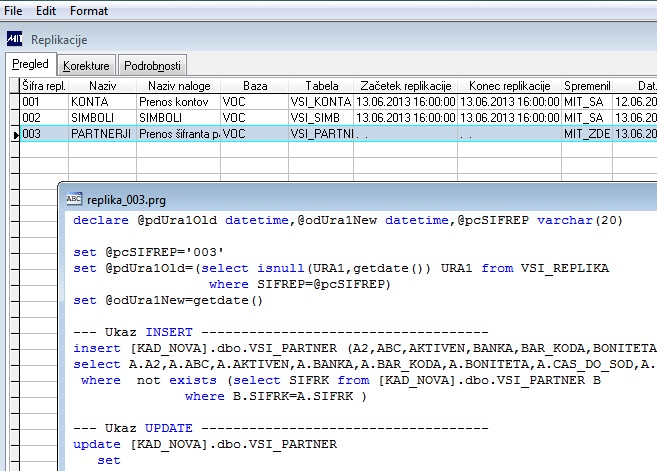Select the SIMBOLI row with code 002
The height and width of the screenshot is (471, 657).
[x=92, y=117]
